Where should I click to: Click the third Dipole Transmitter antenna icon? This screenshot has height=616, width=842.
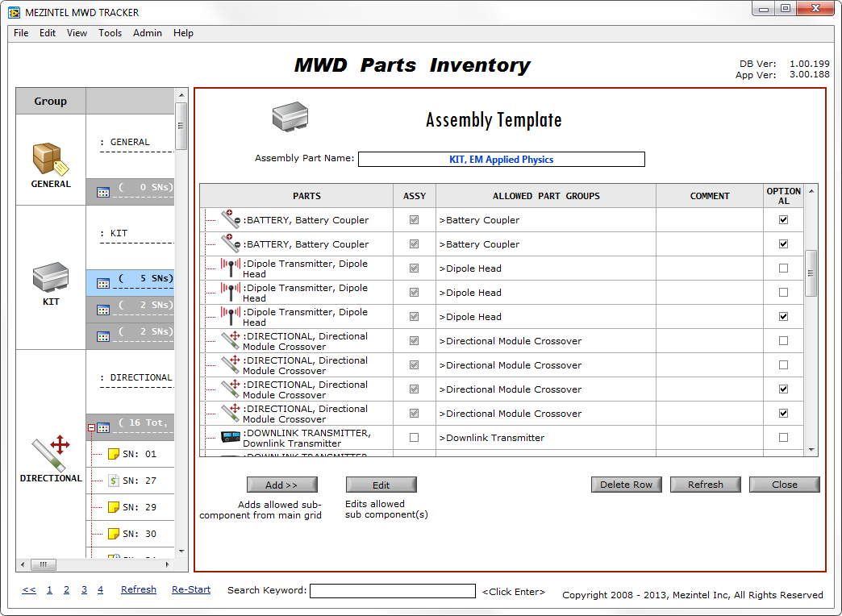(x=231, y=316)
